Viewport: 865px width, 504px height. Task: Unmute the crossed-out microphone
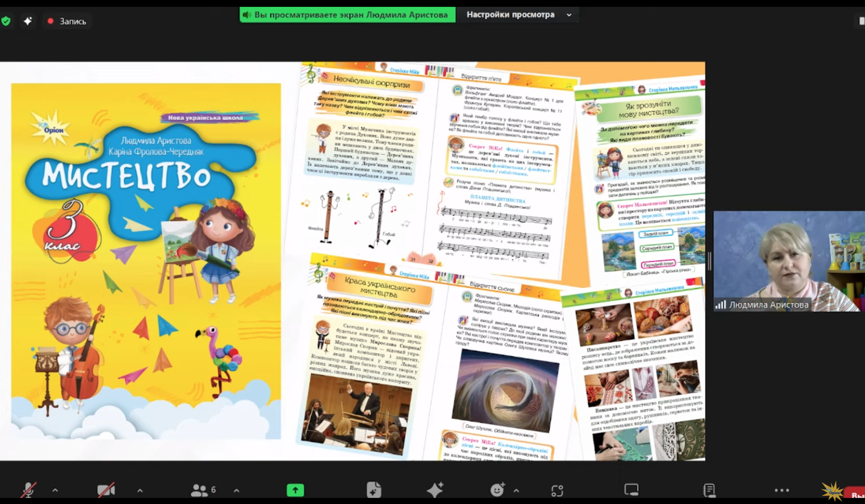tap(28, 490)
